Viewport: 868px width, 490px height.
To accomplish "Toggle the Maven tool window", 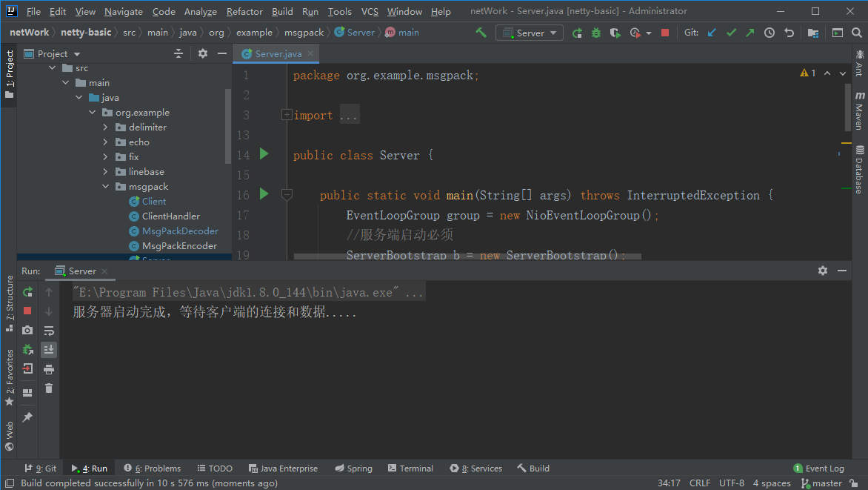I will (859, 110).
